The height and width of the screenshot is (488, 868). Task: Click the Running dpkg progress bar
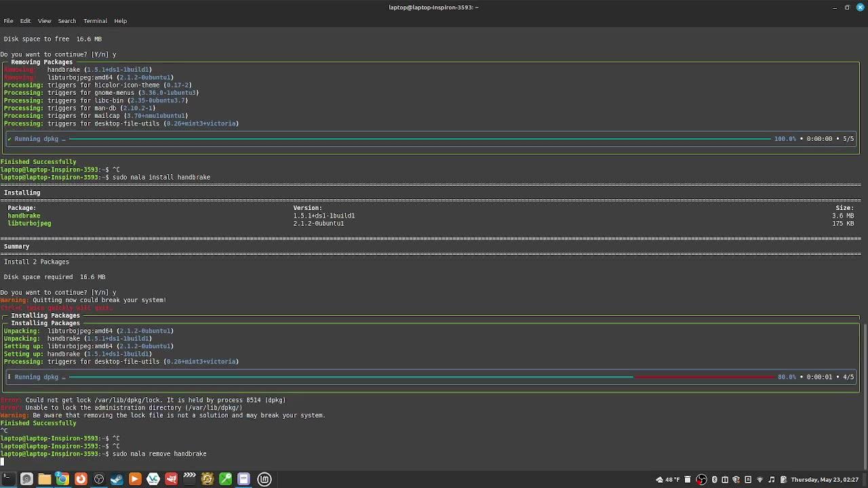pyautogui.click(x=434, y=377)
